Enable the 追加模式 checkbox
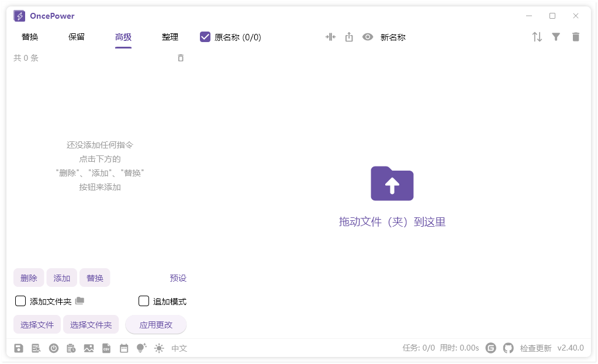The image size is (598, 364). [x=143, y=301]
